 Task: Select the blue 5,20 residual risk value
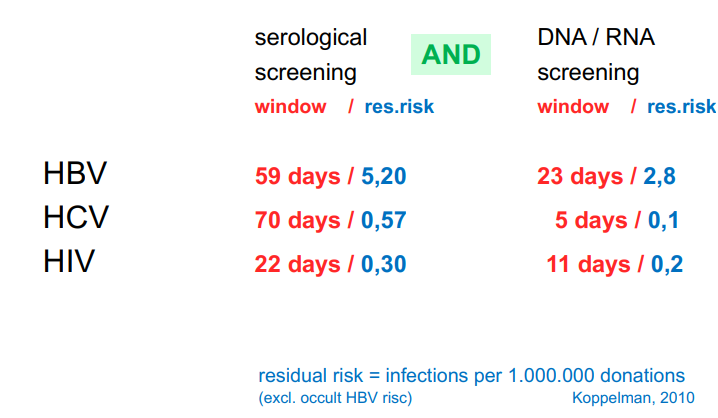click(384, 178)
